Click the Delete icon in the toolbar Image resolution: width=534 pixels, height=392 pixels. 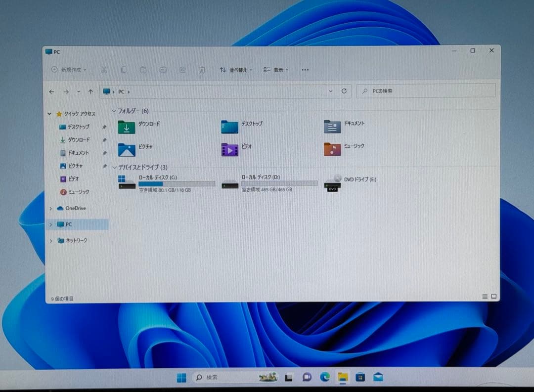pyautogui.click(x=202, y=70)
